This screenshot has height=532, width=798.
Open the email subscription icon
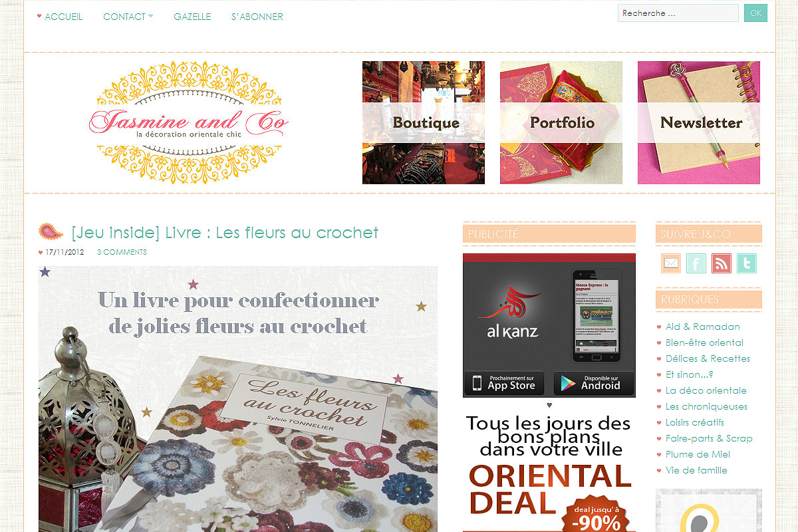671,263
